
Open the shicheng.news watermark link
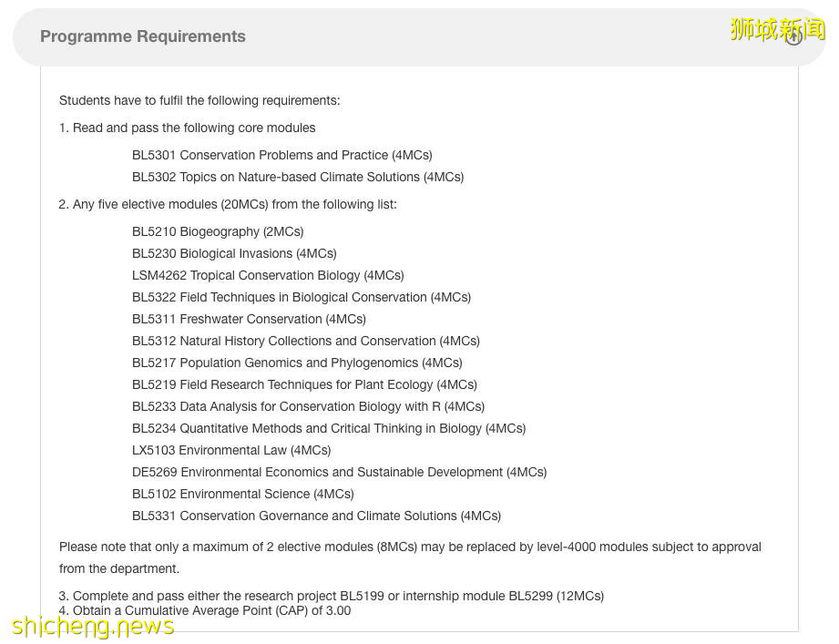tap(93, 627)
